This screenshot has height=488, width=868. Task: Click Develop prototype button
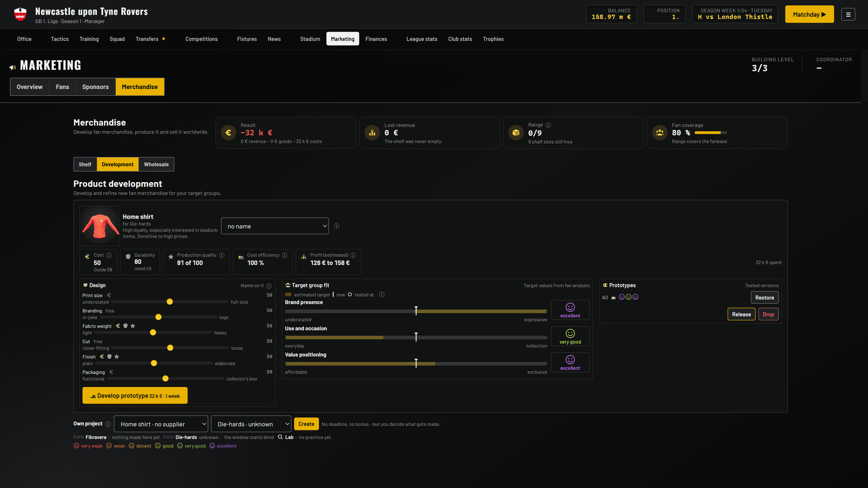click(x=135, y=395)
